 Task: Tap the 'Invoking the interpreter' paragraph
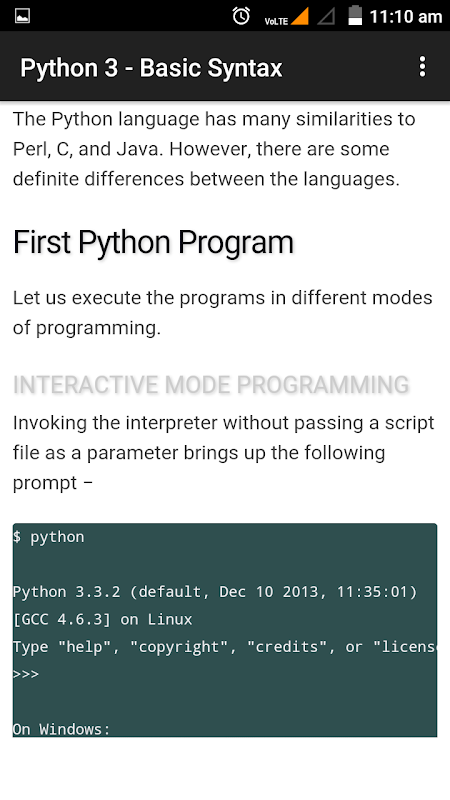pos(223,453)
